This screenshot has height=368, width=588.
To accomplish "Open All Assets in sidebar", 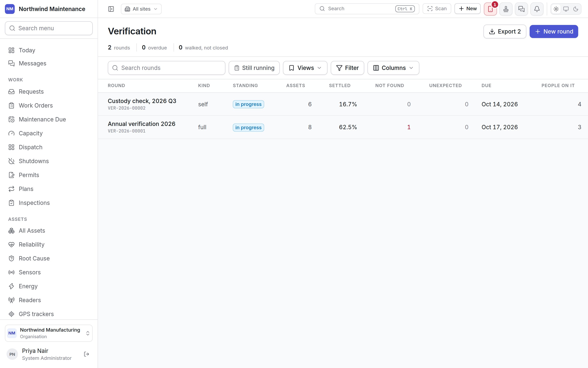I will [49, 230].
